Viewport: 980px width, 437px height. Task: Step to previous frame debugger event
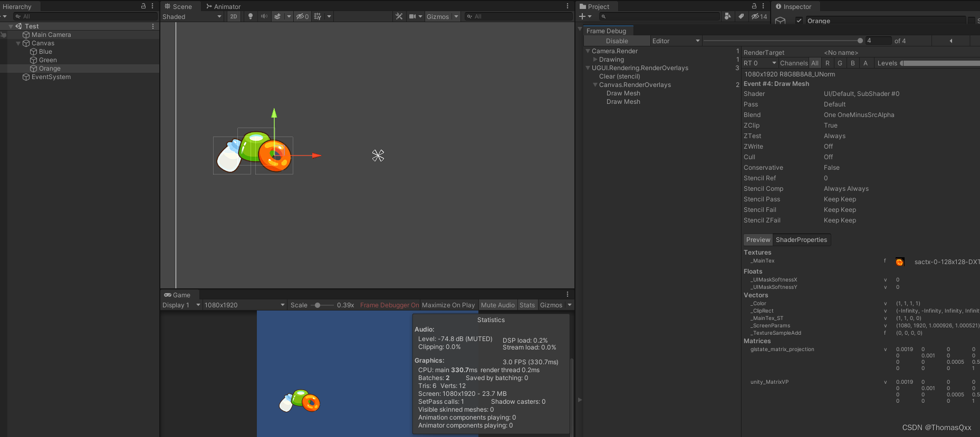[x=951, y=41]
